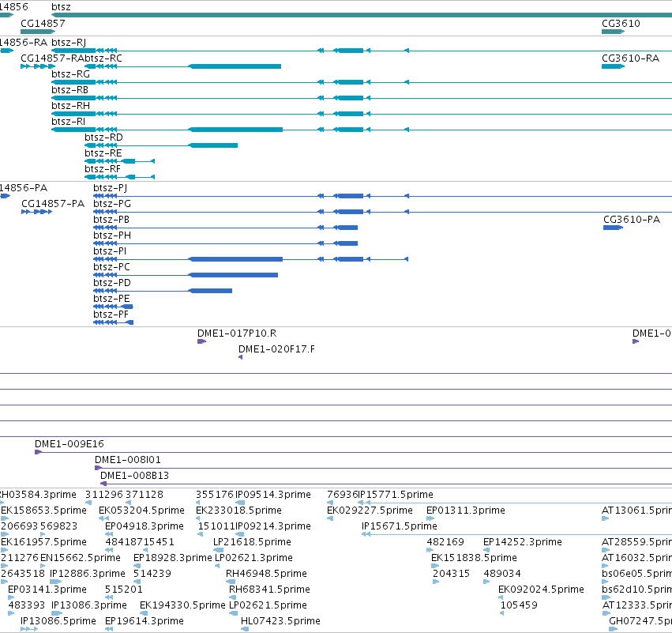672x633 pixels.
Task: Click the CG14857-RA transcript label
Action: 52,58
